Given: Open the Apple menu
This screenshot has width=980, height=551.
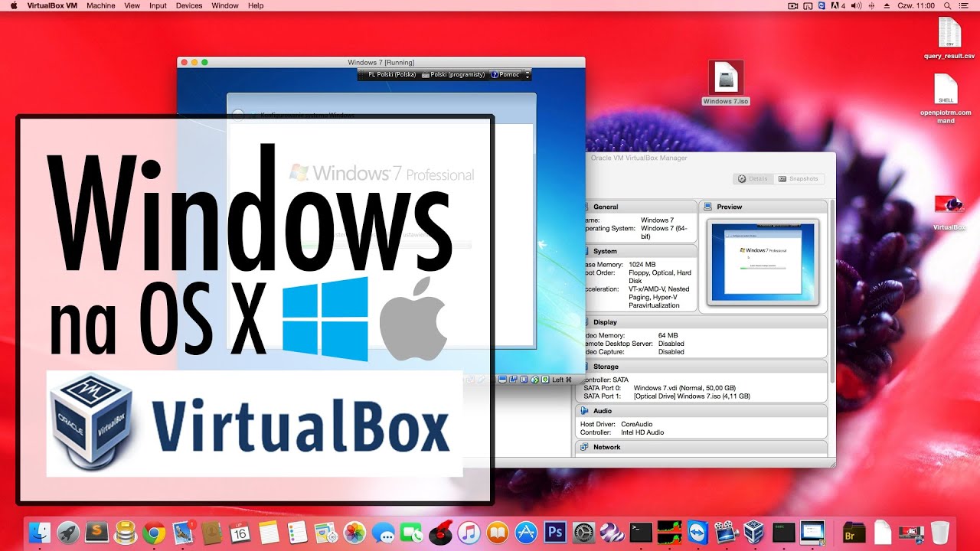Looking at the screenshot, I should pos(13,5).
